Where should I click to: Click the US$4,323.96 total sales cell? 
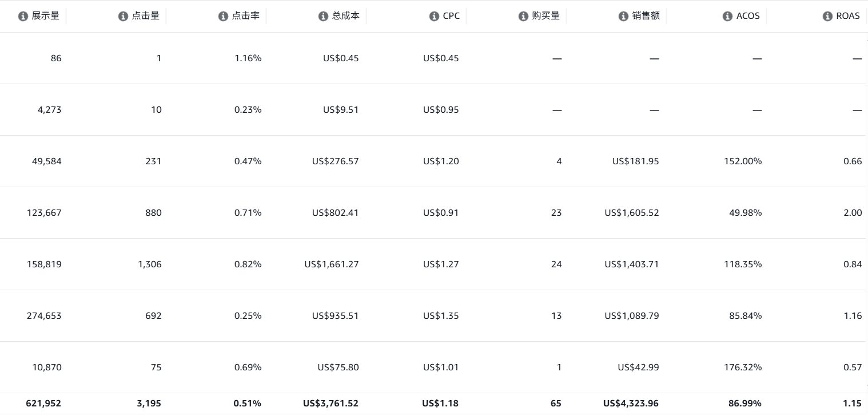pos(631,404)
